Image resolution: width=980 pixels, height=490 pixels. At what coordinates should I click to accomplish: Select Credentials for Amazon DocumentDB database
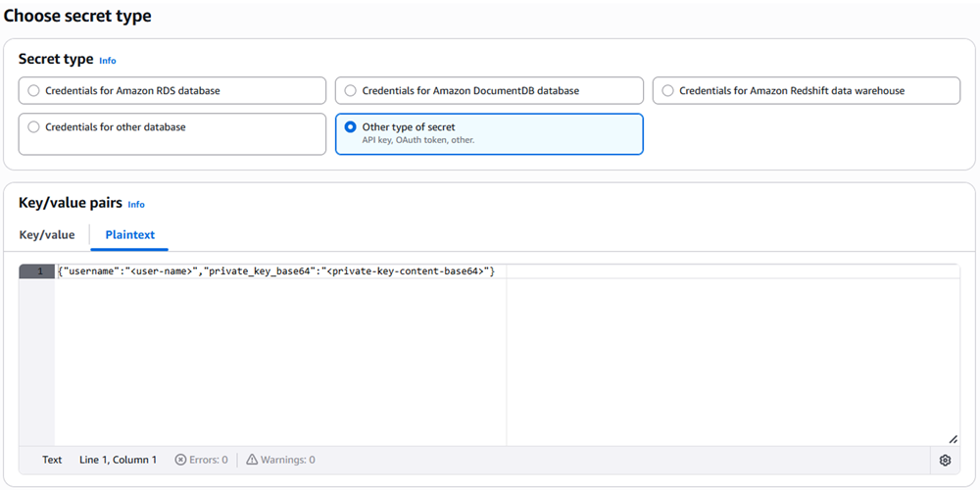tap(489, 90)
